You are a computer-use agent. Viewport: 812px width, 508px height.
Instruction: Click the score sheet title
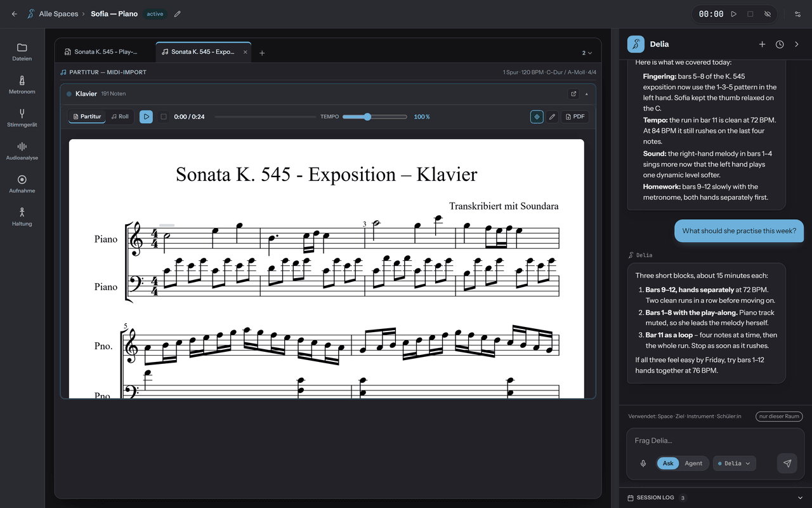tap(326, 175)
